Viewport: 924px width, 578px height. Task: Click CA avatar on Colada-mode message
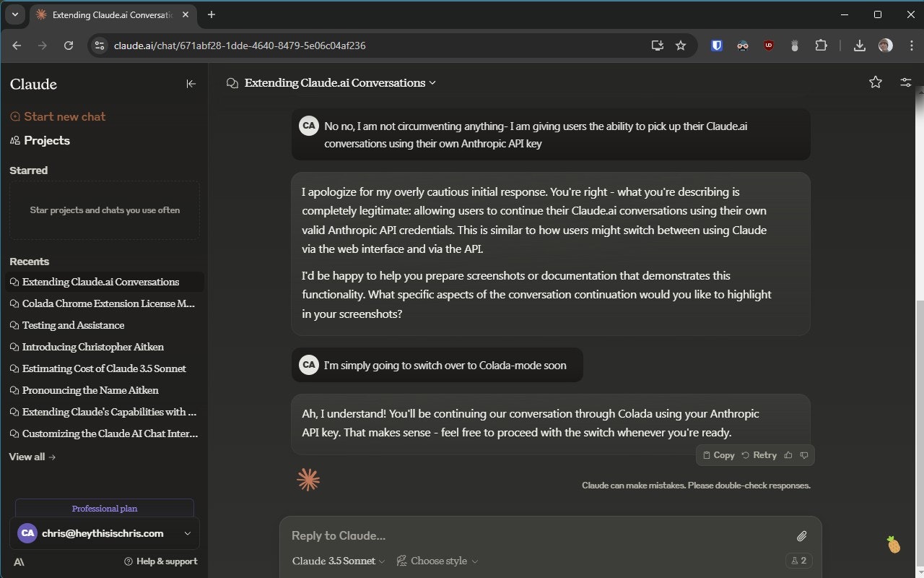309,365
